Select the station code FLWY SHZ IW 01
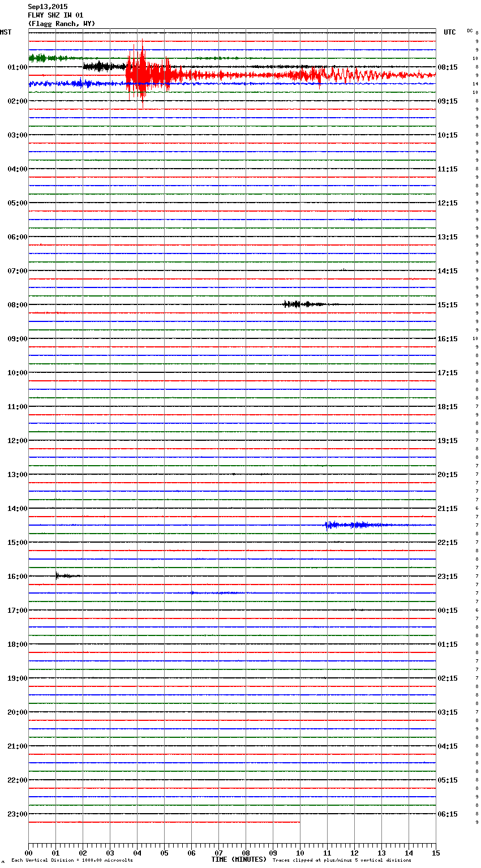Image resolution: width=481 pixels, height=868 pixels. [x=55, y=15]
